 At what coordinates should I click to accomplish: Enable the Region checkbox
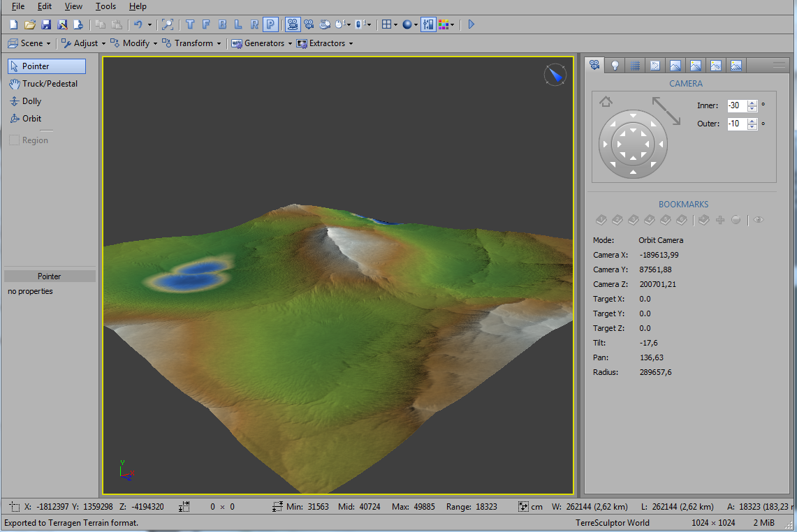(x=14, y=140)
